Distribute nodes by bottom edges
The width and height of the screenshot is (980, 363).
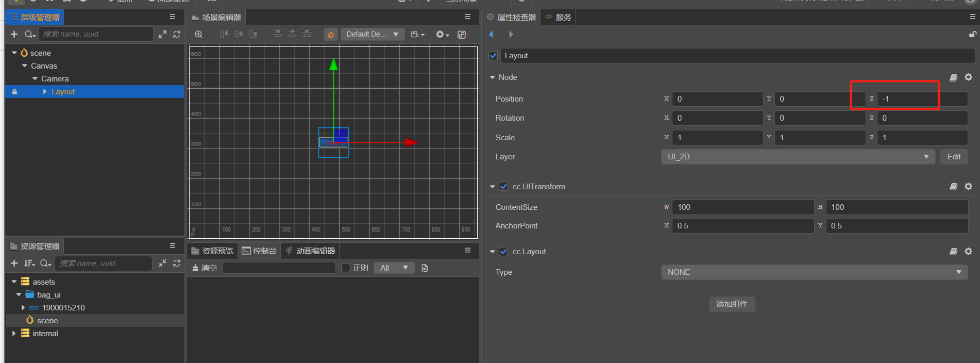307,34
